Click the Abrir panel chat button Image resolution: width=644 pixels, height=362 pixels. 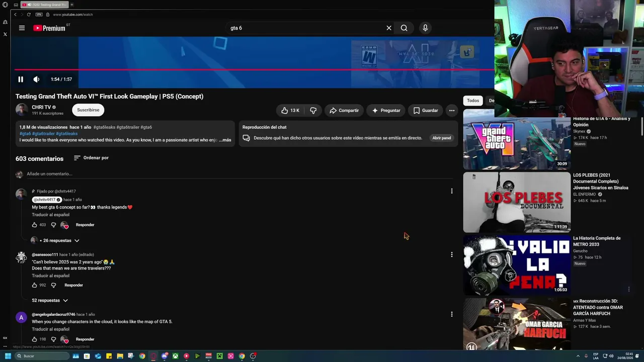442,138
